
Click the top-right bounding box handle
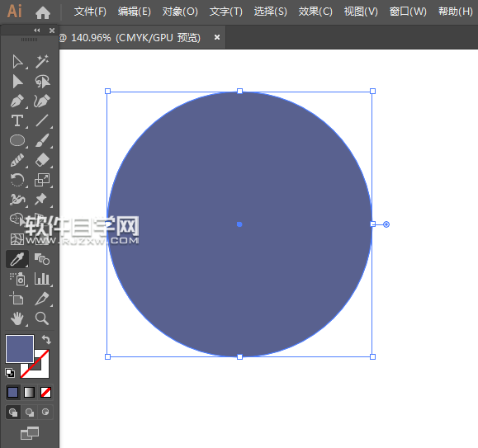coord(372,91)
